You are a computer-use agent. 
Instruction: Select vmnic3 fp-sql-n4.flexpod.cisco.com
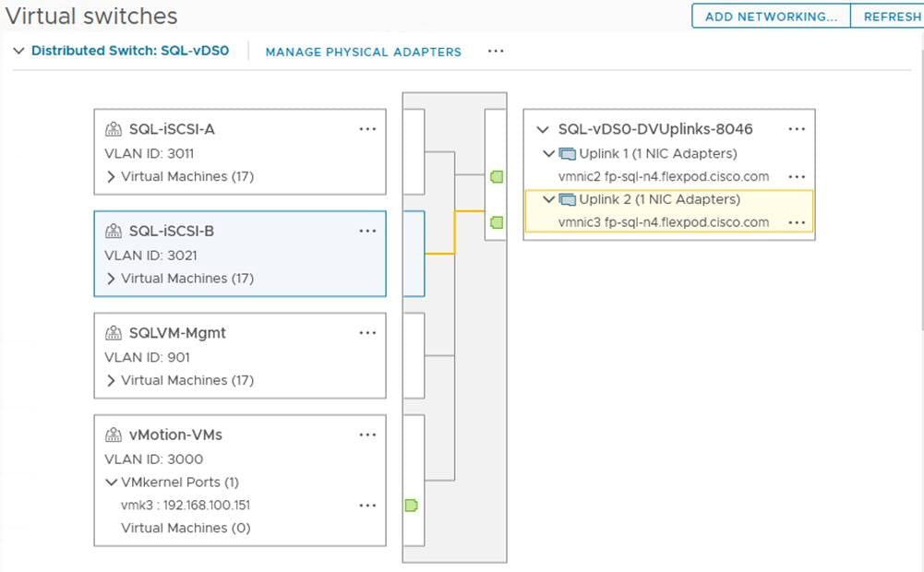pyautogui.click(x=664, y=222)
